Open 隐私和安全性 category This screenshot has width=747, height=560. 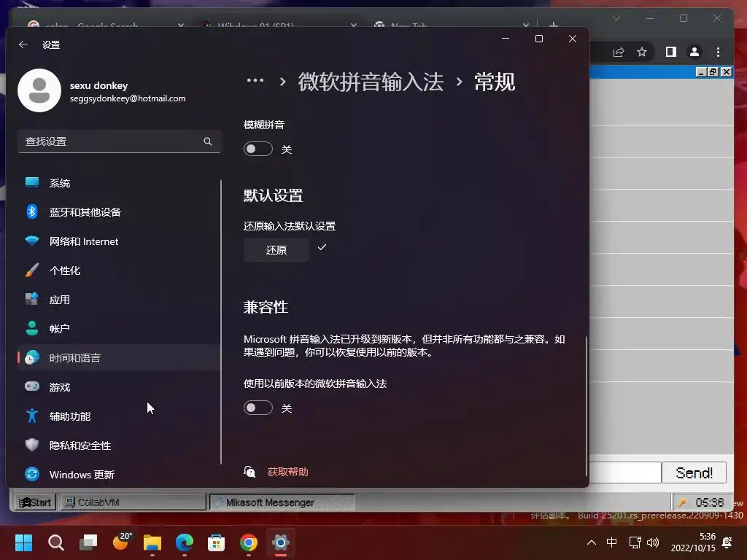(x=119, y=446)
